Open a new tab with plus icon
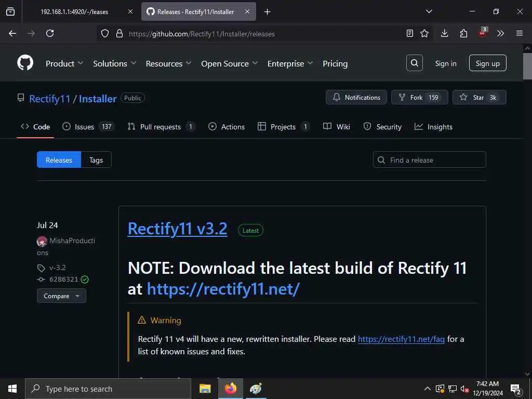This screenshot has height=399, width=532. pyautogui.click(x=267, y=12)
